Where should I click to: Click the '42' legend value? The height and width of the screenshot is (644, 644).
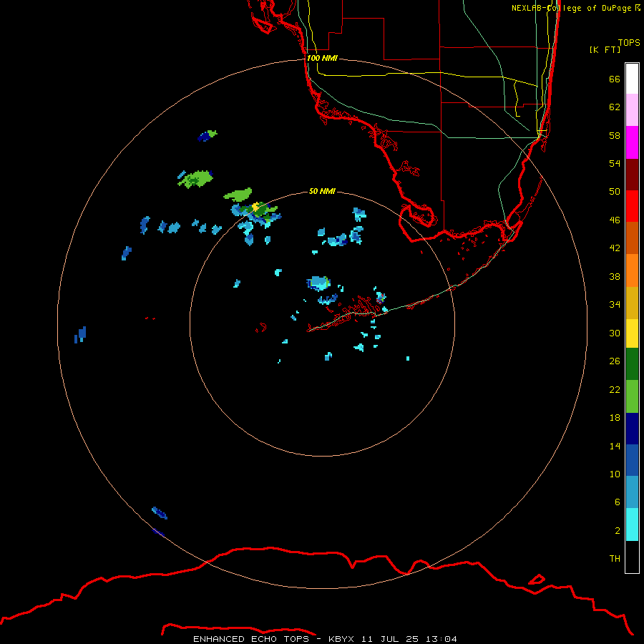tap(615, 248)
